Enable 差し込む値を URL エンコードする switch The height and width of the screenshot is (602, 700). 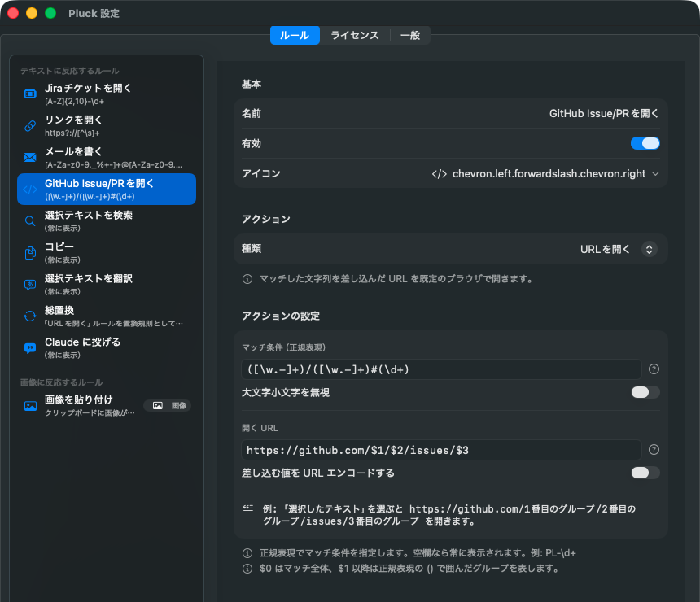(x=645, y=473)
